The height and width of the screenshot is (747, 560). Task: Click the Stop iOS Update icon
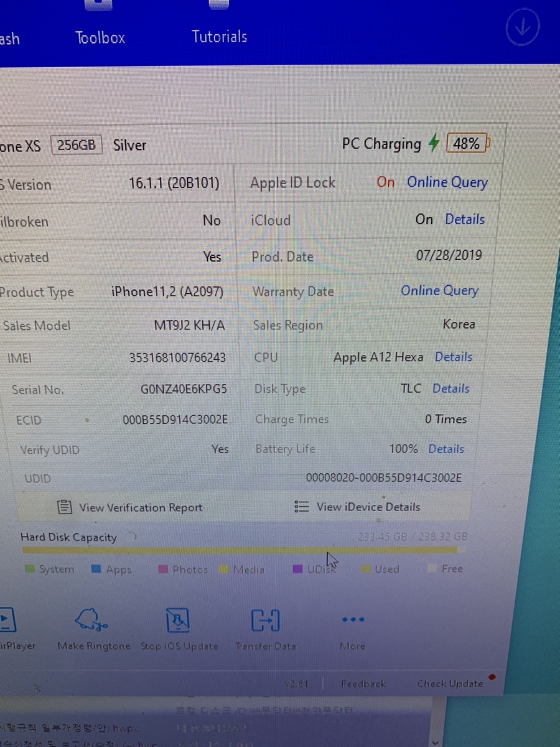tap(178, 621)
